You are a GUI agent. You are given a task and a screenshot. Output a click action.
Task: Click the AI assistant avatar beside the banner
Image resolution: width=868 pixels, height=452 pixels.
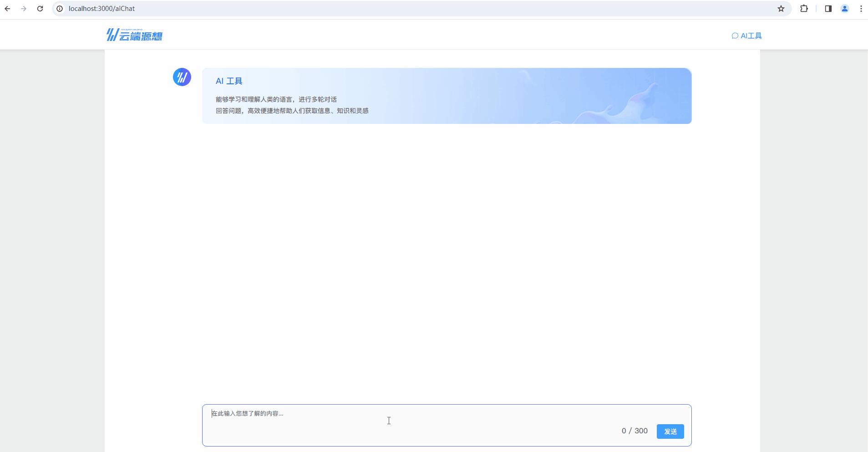click(182, 77)
